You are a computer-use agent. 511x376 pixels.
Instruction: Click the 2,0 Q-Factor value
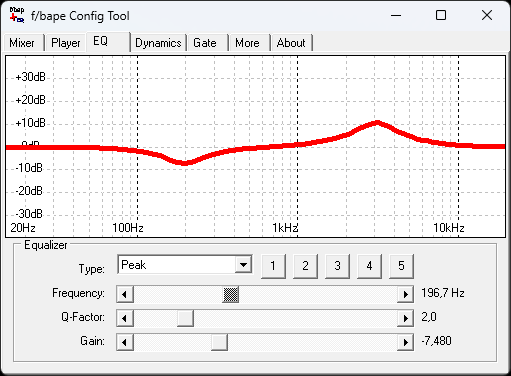point(429,317)
